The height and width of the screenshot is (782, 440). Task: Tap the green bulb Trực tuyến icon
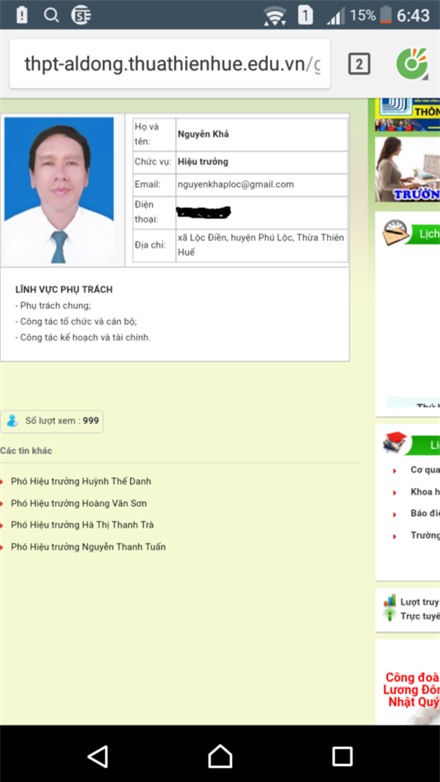pos(390,615)
